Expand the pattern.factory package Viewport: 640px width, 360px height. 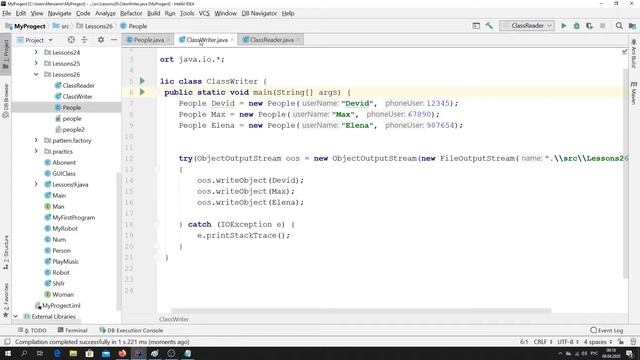36,140
